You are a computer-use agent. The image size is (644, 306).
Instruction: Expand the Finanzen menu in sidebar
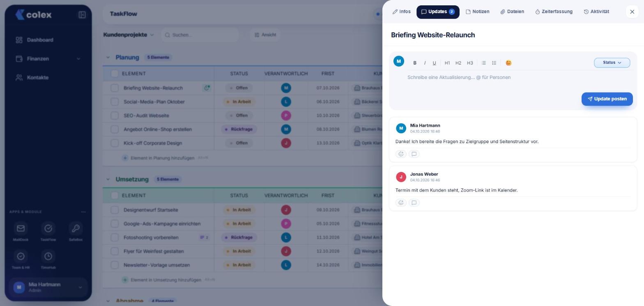[48, 59]
